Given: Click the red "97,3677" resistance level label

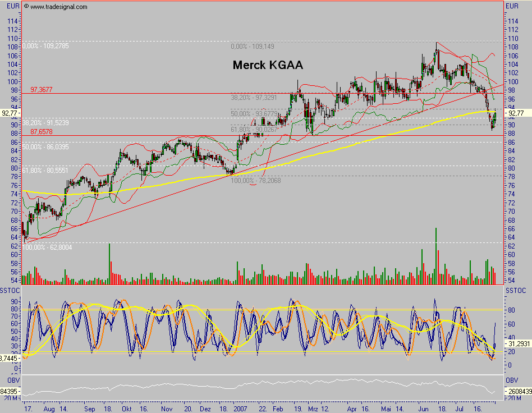Looking at the screenshot, I should click(x=42, y=90).
